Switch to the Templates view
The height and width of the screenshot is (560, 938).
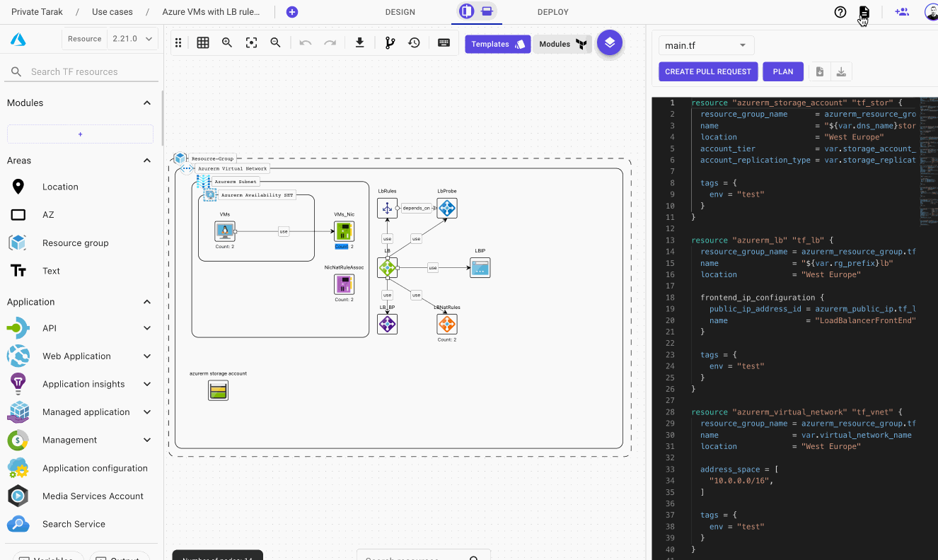[x=497, y=43]
